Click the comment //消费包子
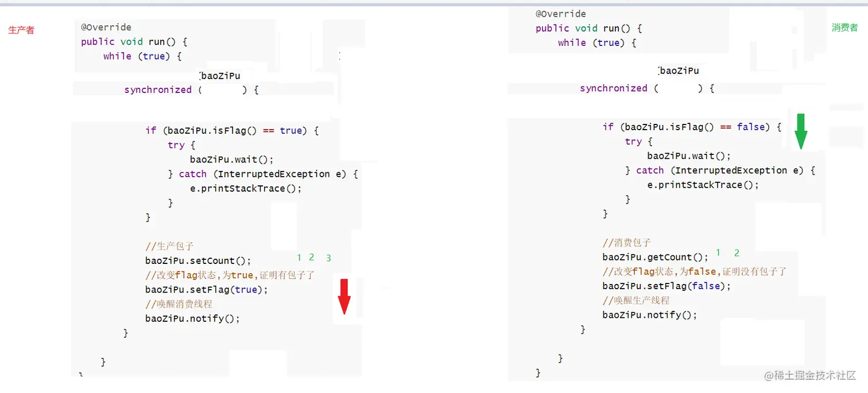 (626, 243)
